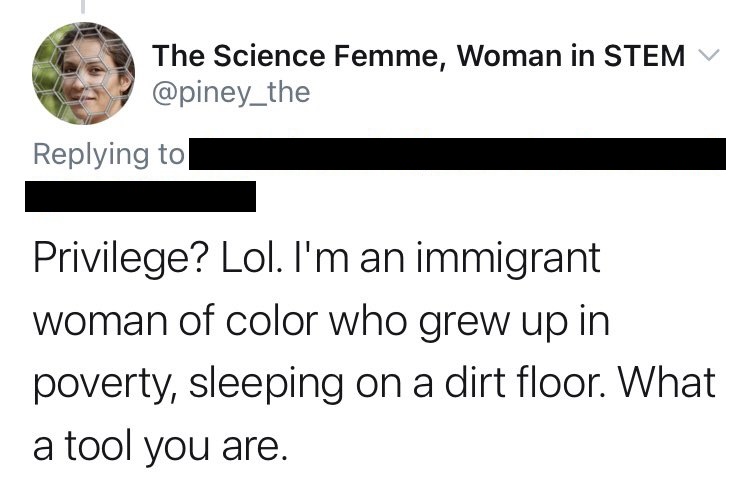Image resolution: width=750 pixels, height=496 pixels.
Task: Click the first redacted reply recipient bar
Action: [458, 155]
